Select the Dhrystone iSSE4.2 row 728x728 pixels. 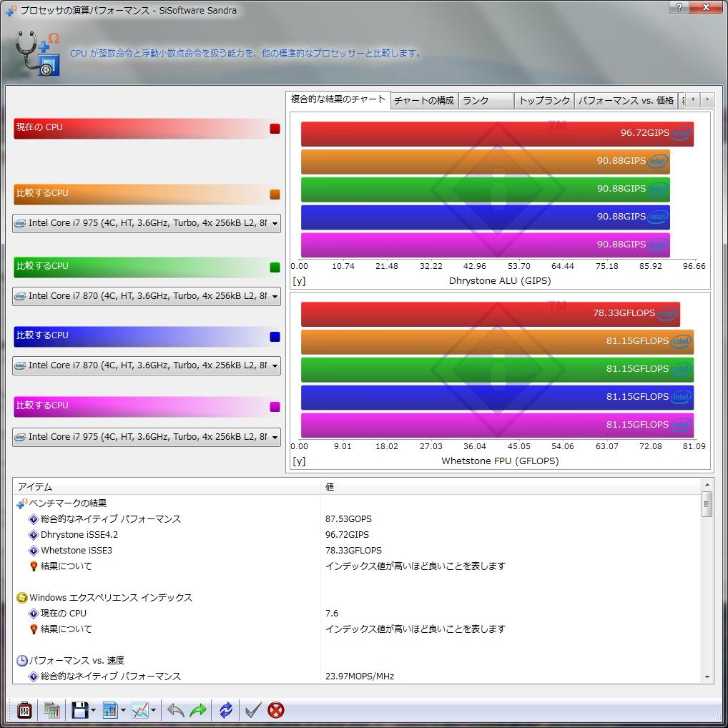click(x=357, y=535)
